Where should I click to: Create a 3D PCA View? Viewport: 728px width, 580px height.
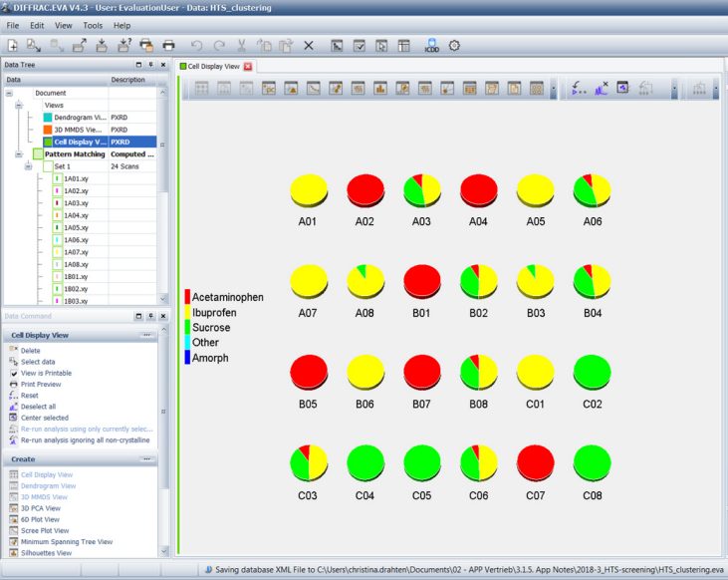pos(41,508)
